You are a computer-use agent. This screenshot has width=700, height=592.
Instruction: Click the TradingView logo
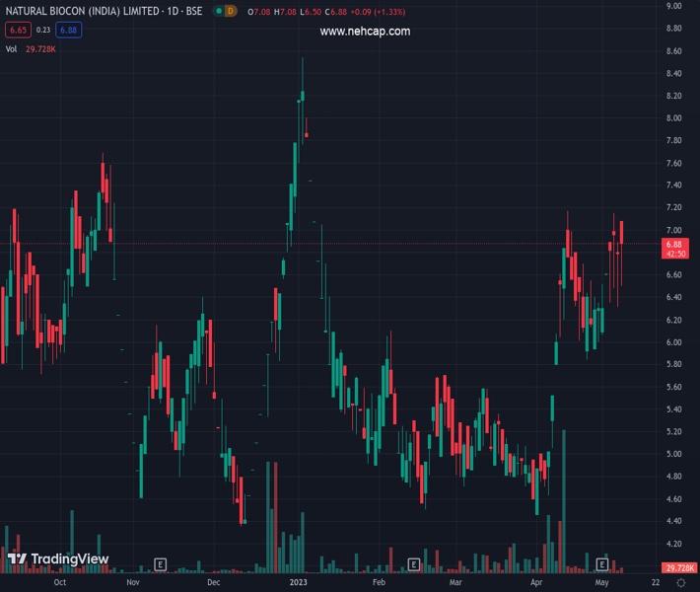[x=57, y=559]
